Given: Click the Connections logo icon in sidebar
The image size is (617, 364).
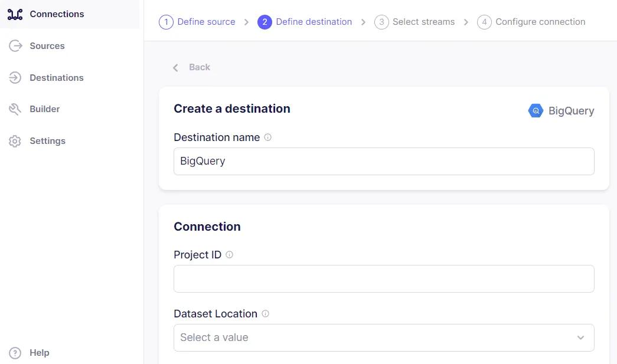Looking at the screenshot, I should coord(15,14).
